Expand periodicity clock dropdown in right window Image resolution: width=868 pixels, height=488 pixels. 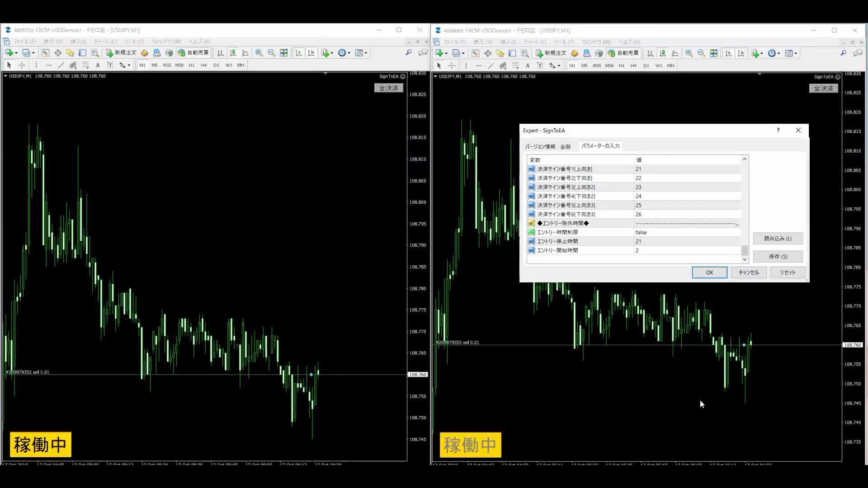(778, 54)
